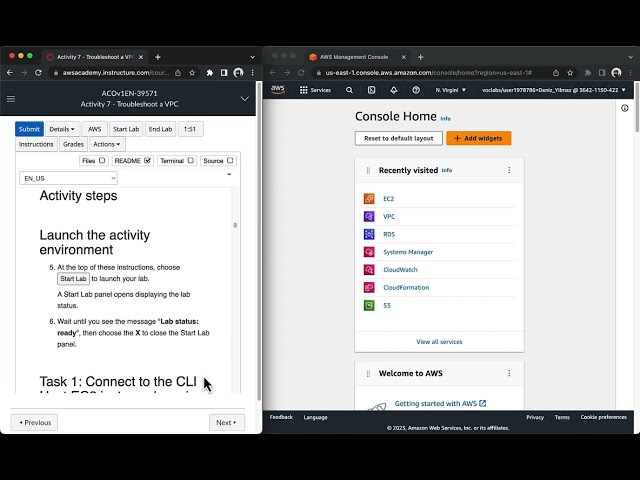Open the Systems Manager service icon
Viewport: 640px width, 480px height.
click(x=369, y=252)
